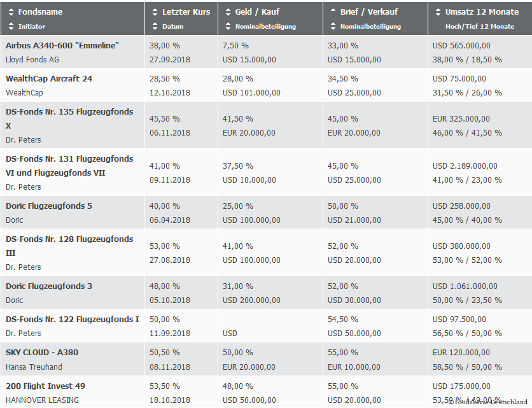The height and width of the screenshot is (408, 532).
Task: Click sort icon beside Fondsname header
Action: (x=11, y=12)
